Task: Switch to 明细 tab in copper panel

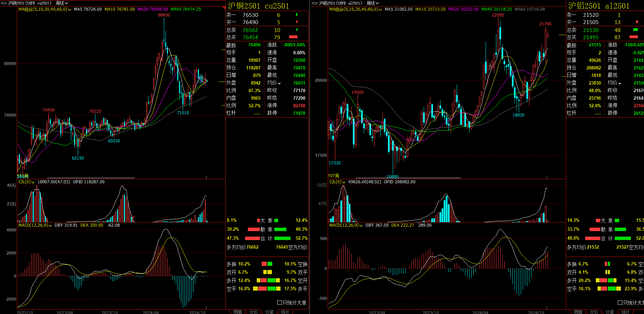Action: (x=237, y=312)
